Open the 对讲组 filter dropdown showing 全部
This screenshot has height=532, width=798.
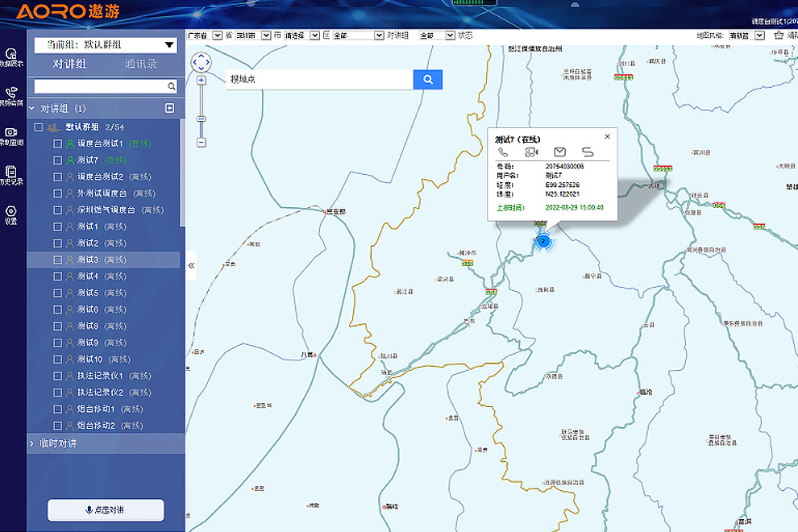[358, 35]
